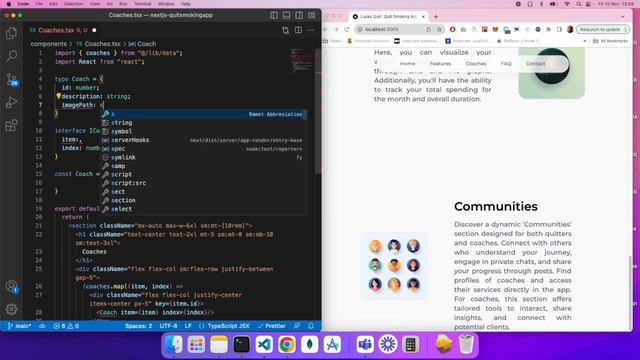Click Relaunch to update button
The width and height of the screenshot is (640, 360).
point(602,29)
